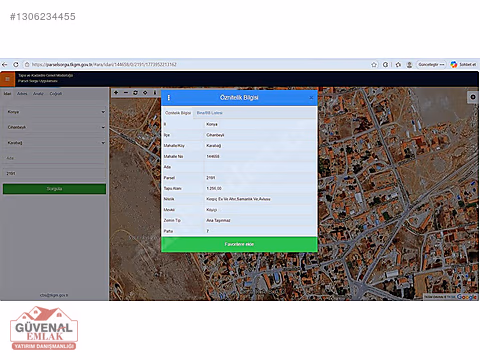Select the Konya value in İl row
The width and height of the screenshot is (480, 360).
pyautogui.click(x=212, y=124)
